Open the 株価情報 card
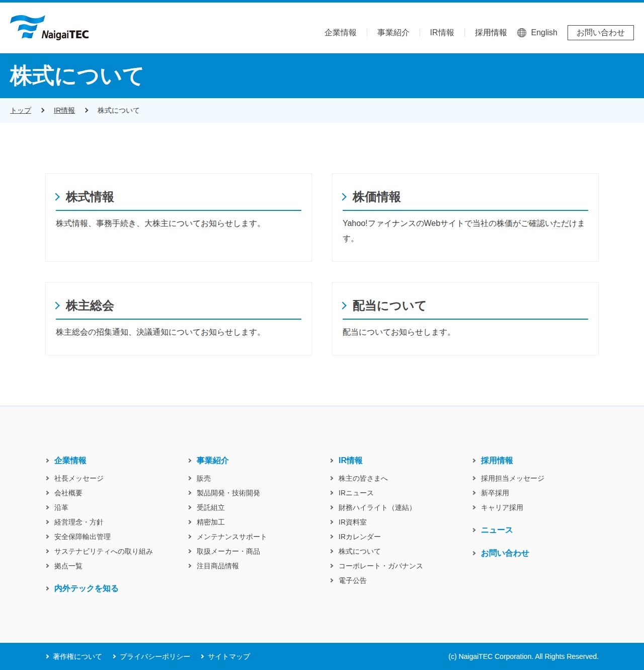 coord(465,217)
